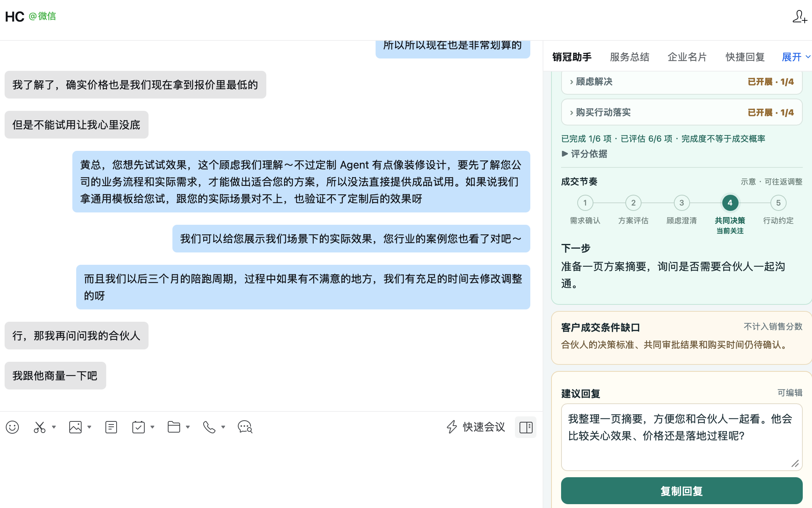Open the folder icon dropdown arrow

[188, 427]
